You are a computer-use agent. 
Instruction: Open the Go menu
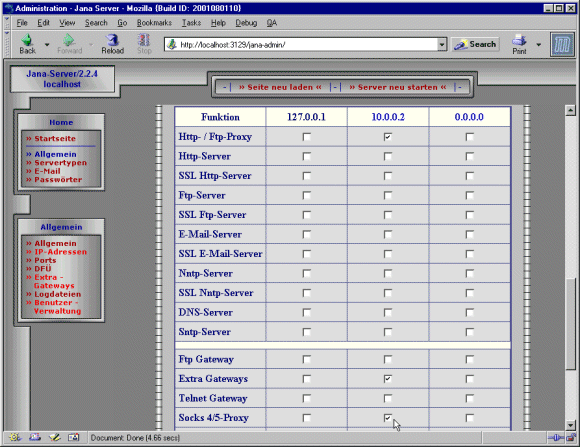(x=122, y=23)
